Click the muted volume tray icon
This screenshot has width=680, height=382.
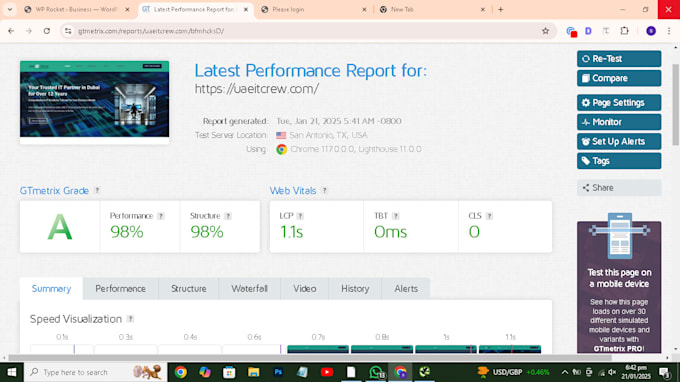[612, 372]
